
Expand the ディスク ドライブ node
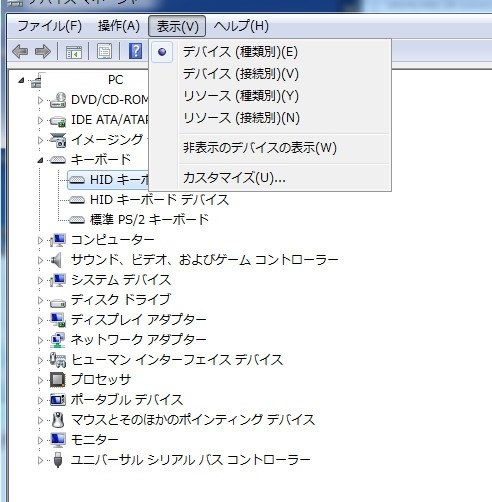[40, 300]
